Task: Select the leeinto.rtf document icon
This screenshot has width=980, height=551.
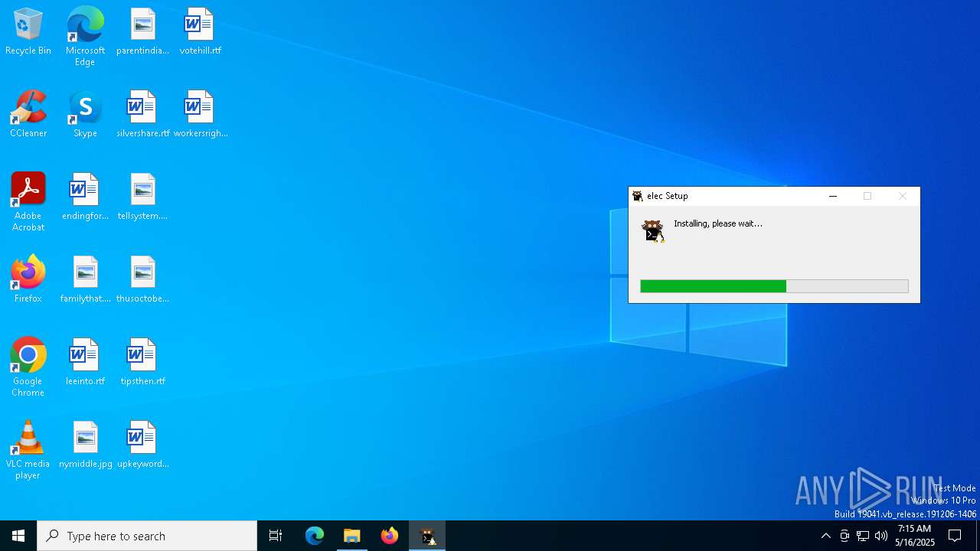Action: (x=85, y=363)
